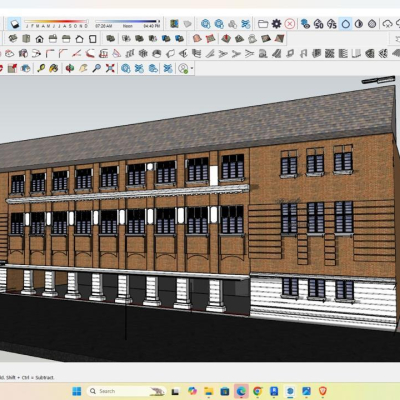This screenshot has height=400, width=400.
Task: Select the 50 percent opacity icon
Action: (x=319, y=24)
